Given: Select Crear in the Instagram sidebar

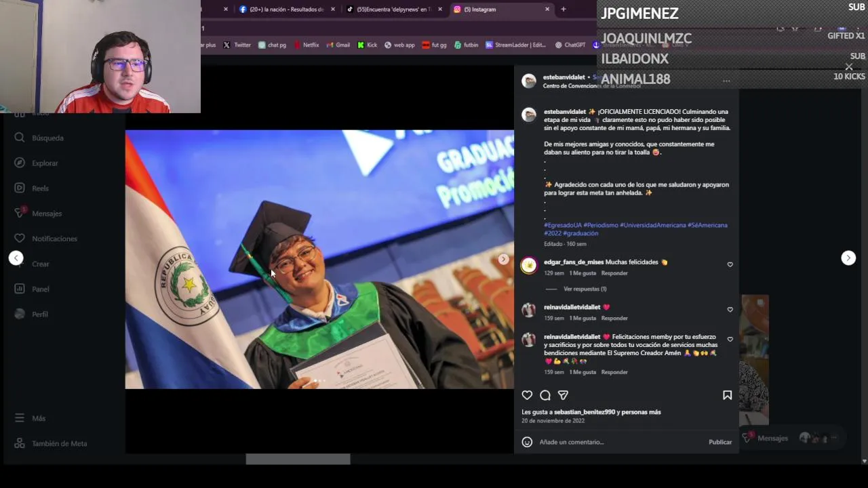Looking at the screenshot, I should point(41,264).
